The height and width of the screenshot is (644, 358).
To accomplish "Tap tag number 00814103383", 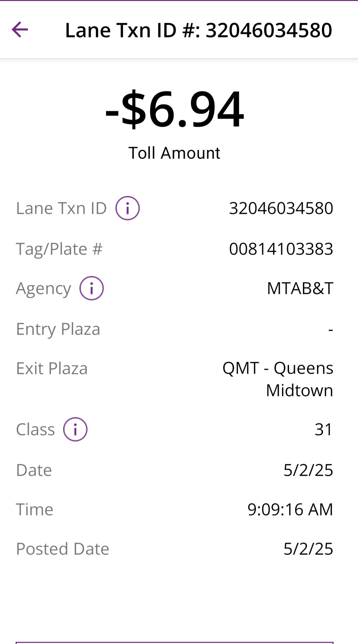I will point(281,249).
